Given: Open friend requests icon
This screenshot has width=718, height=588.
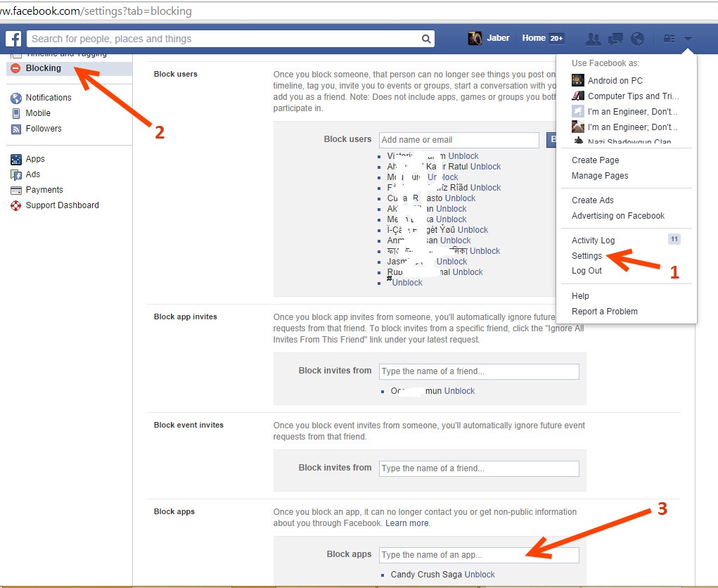Looking at the screenshot, I should point(594,39).
